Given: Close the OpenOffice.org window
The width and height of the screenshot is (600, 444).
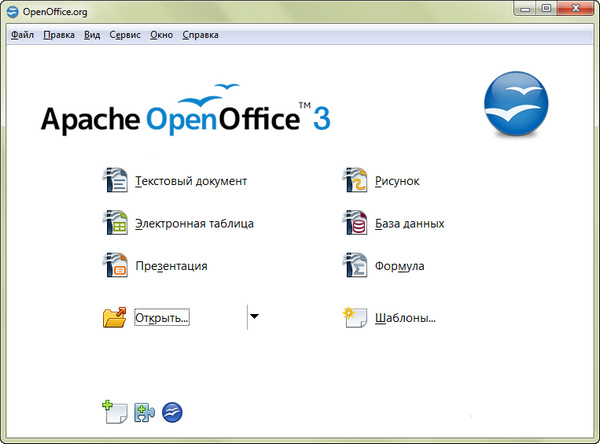Looking at the screenshot, I should pos(576,9).
